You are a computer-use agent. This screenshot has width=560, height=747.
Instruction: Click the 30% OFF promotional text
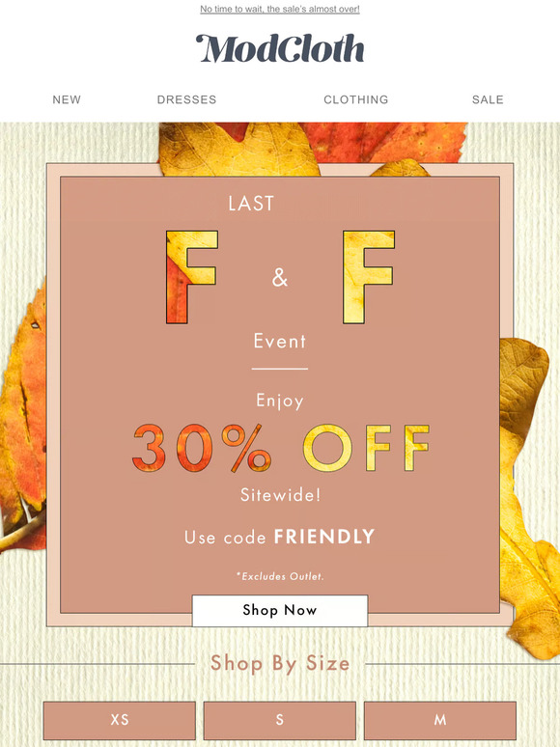[x=281, y=448]
